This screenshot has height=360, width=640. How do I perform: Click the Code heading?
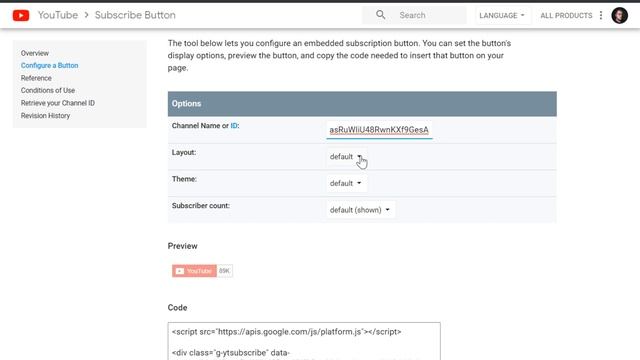point(177,308)
